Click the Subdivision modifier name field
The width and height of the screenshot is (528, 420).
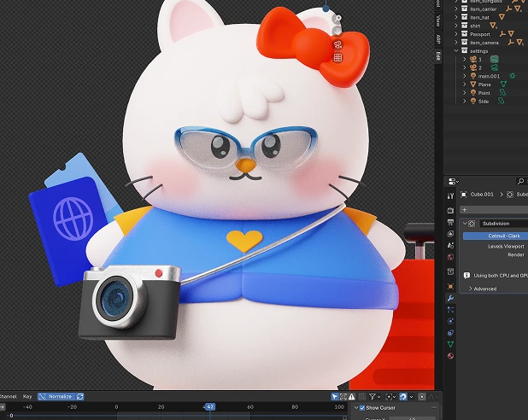click(504, 224)
